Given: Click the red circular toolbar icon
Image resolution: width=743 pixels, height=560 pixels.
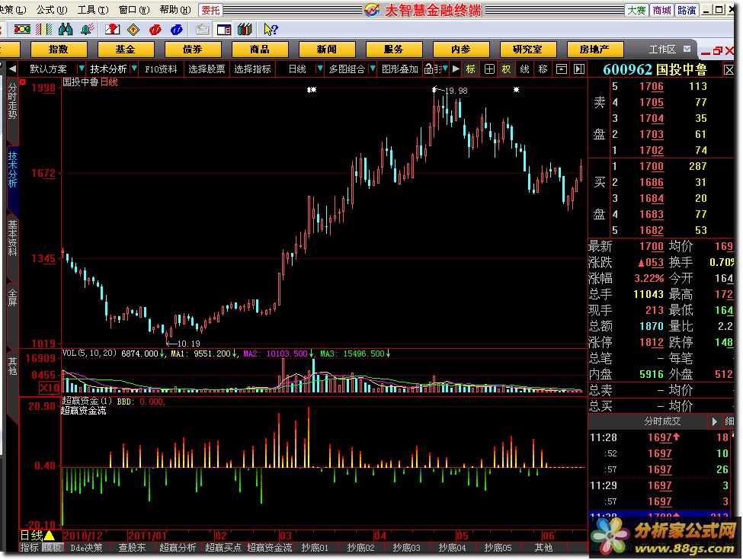Looking at the screenshot, I should [x=155, y=30].
